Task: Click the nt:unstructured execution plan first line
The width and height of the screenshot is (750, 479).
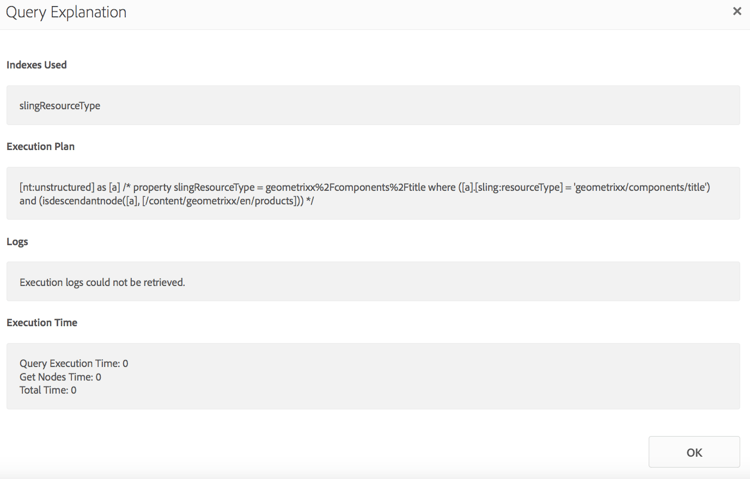Action: pyautogui.click(x=200, y=187)
